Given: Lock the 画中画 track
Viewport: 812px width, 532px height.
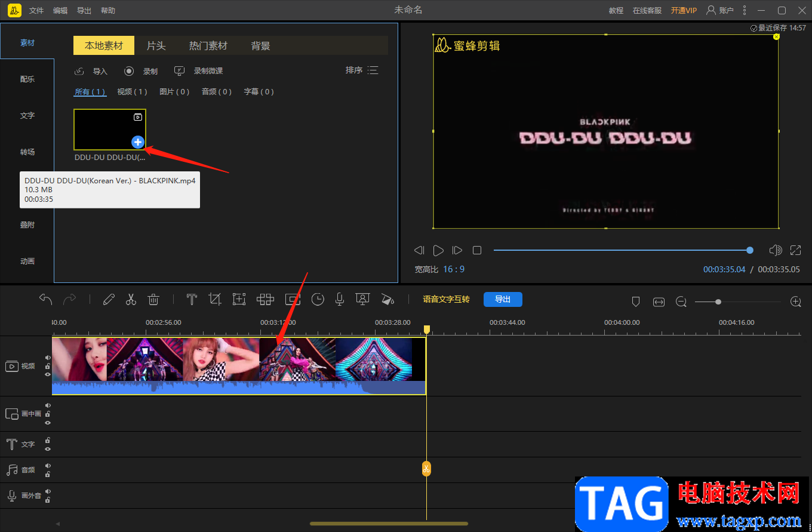Looking at the screenshot, I should point(48,414).
